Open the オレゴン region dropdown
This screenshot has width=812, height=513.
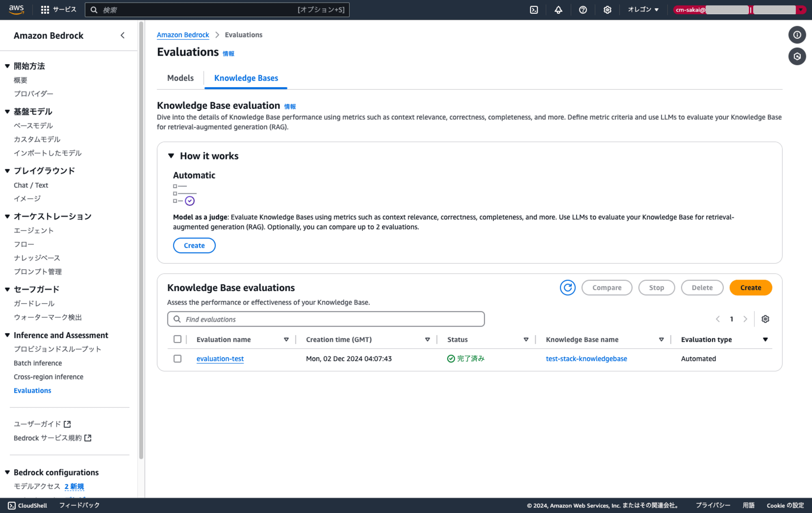click(643, 10)
